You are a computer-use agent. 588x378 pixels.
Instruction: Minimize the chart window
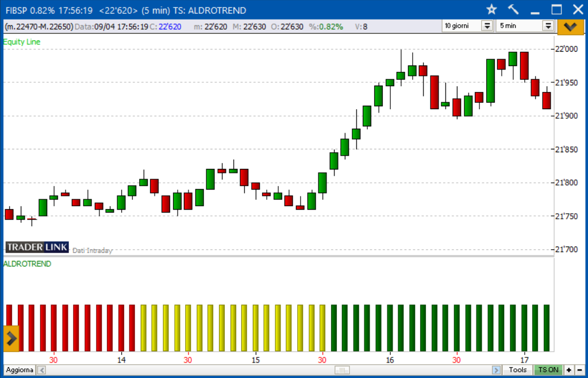click(x=535, y=10)
